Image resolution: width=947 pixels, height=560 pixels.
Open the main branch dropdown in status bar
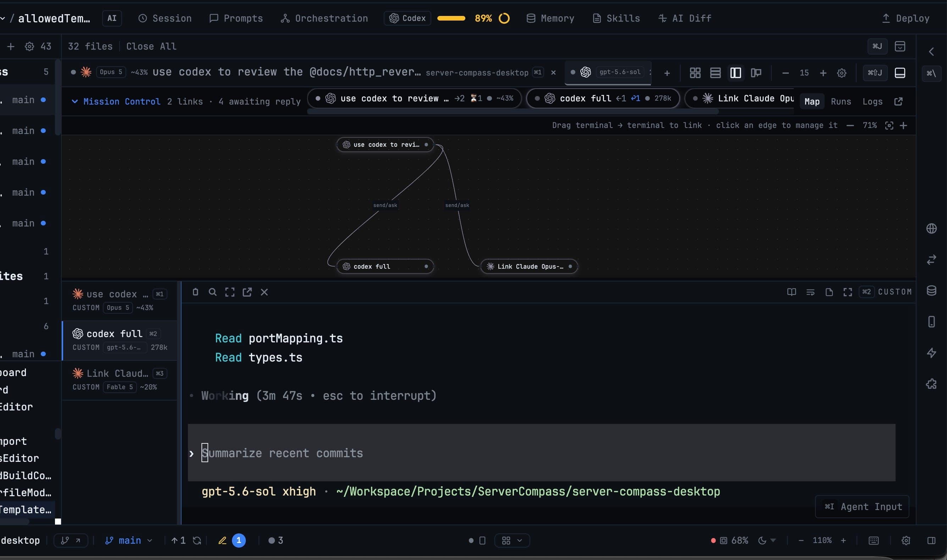coord(128,541)
